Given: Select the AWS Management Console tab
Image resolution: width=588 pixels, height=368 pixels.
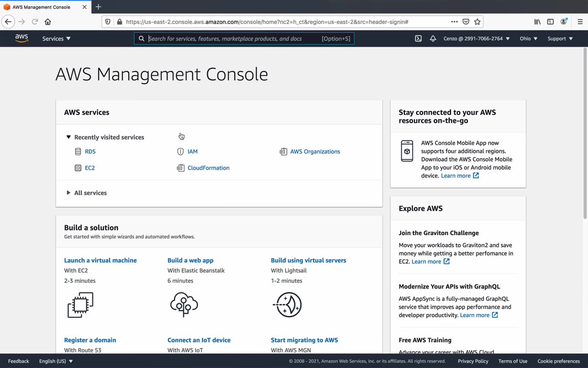Looking at the screenshot, I should pos(41,7).
